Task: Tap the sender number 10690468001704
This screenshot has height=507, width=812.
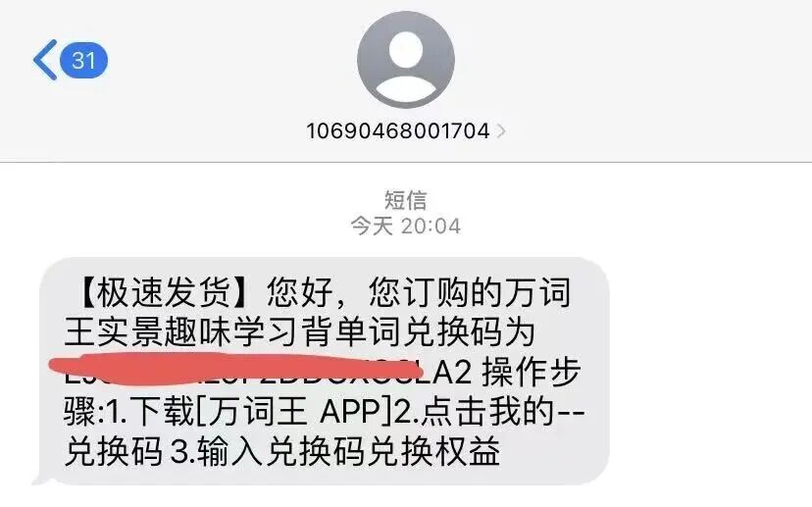Action: tap(398, 131)
